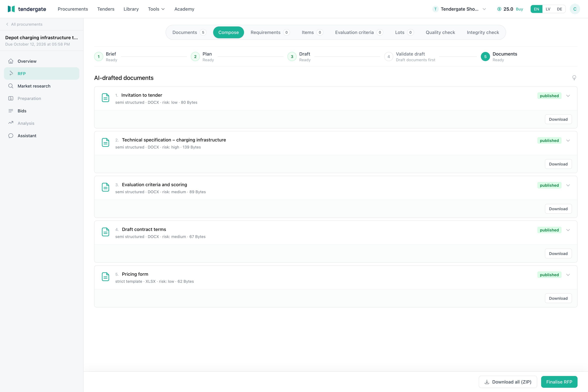Switch language to LV

click(x=548, y=9)
